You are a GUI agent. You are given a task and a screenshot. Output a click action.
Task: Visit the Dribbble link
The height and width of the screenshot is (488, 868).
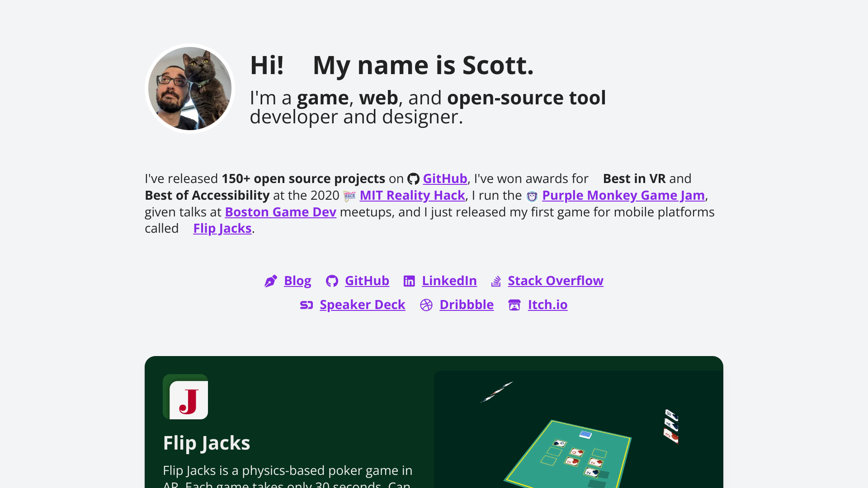(467, 305)
